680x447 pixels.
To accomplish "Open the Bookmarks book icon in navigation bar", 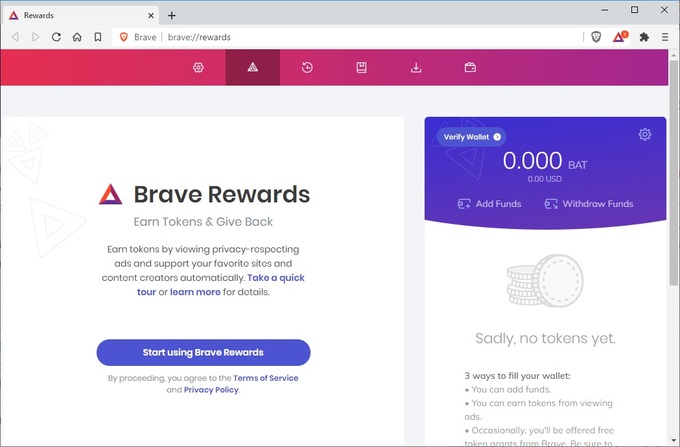I will pos(362,67).
